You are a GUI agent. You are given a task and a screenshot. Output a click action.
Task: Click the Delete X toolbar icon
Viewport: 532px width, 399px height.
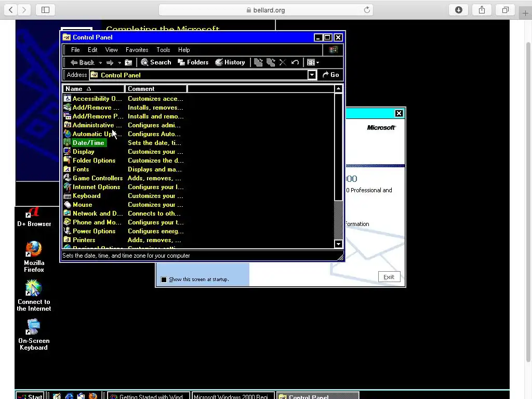(x=283, y=62)
